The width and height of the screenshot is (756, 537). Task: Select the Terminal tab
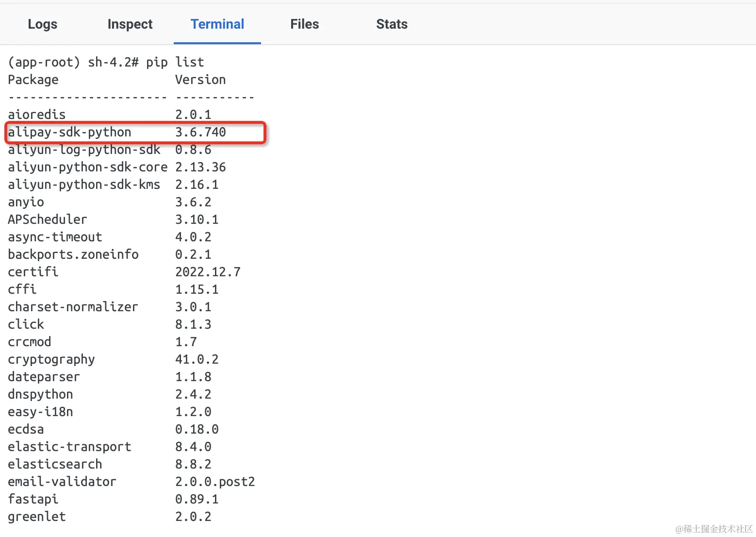click(217, 24)
